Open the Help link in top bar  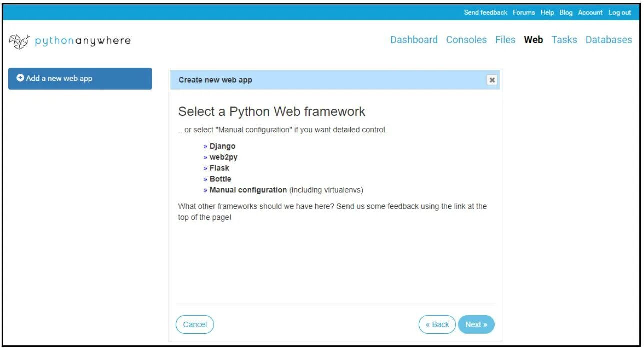pos(547,13)
